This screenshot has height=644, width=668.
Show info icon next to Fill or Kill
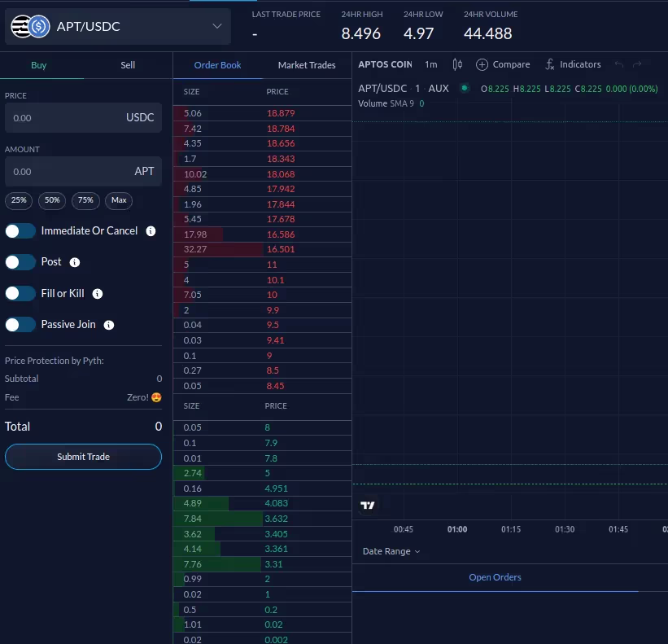pyautogui.click(x=98, y=294)
